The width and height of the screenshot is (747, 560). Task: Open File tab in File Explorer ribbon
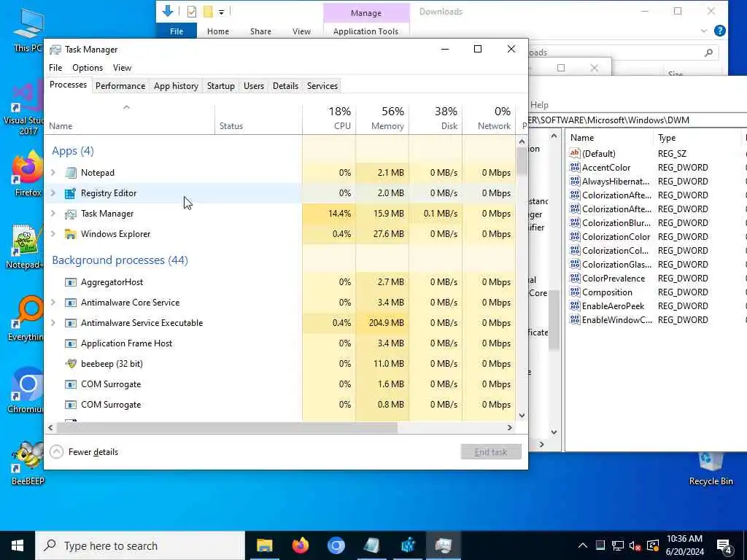click(x=177, y=31)
